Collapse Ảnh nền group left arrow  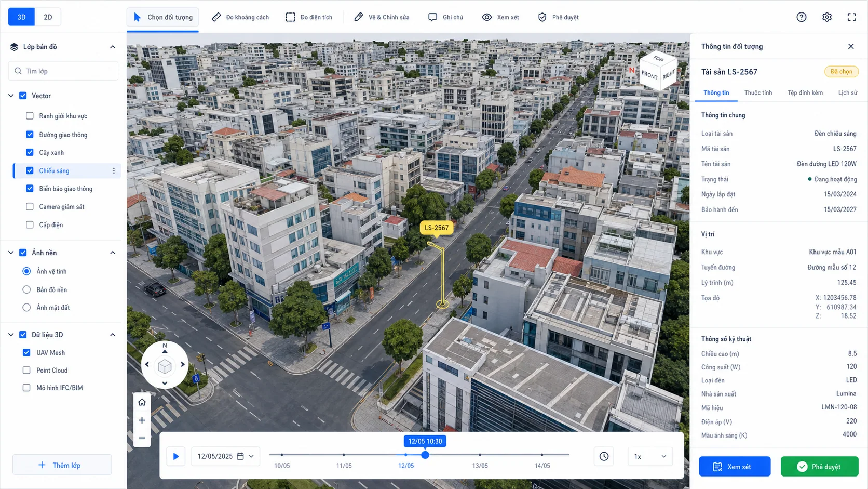11,253
